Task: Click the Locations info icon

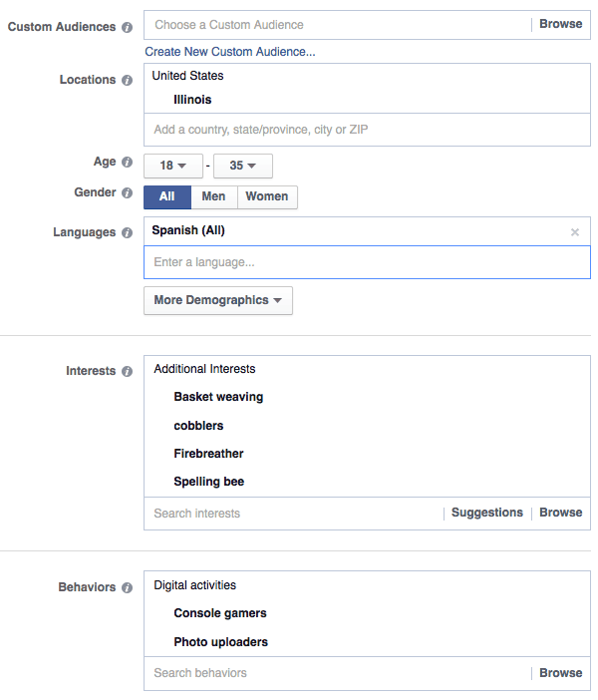Action: (x=128, y=80)
